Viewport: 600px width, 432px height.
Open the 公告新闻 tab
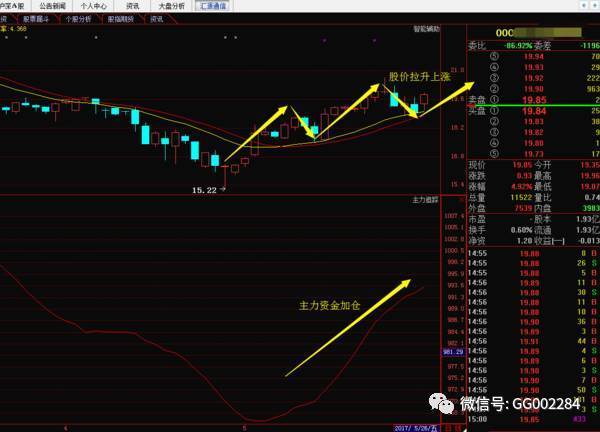click(53, 6)
